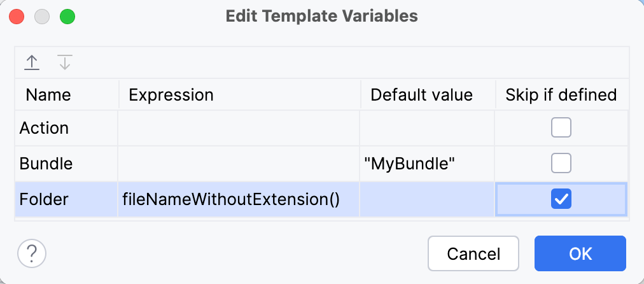The height and width of the screenshot is (284, 644).
Task: Click the Expression column header
Action: [171, 95]
